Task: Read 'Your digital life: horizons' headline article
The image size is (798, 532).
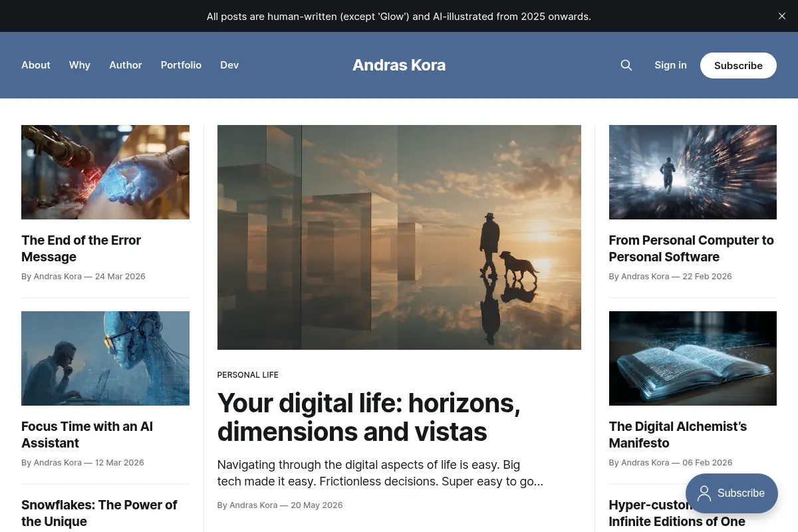Action: click(x=369, y=417)
